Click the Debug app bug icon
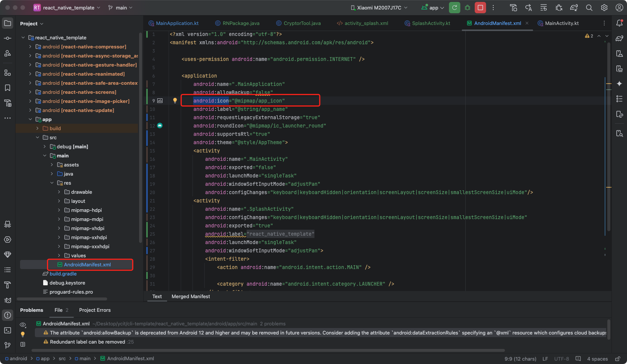This screenshot has width=627, height=364. [468, 8]
